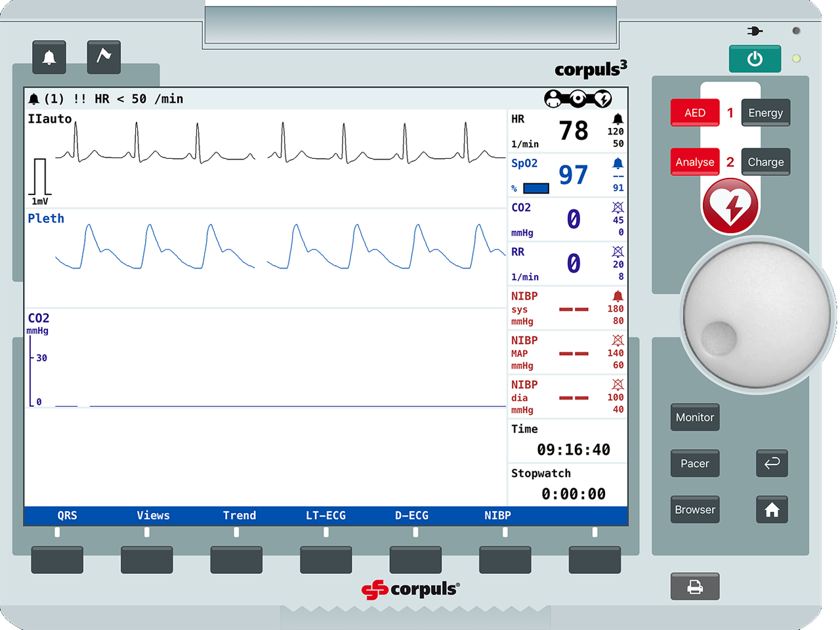Select AED mode
The height and width of the screenshot is (630, 840).
coord(695,113)
